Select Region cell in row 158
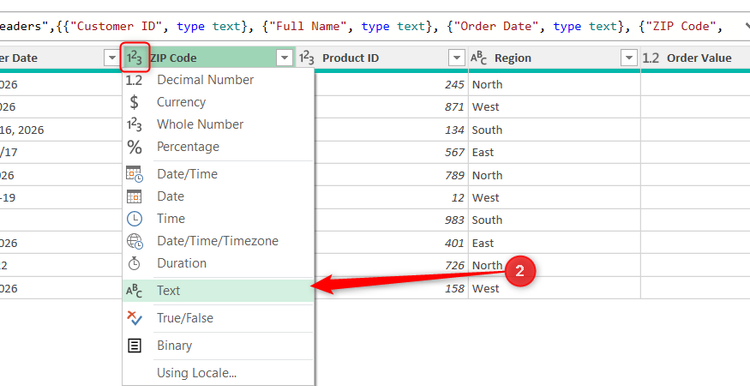Viewport: 750px width, 386px height. point(554,288)
